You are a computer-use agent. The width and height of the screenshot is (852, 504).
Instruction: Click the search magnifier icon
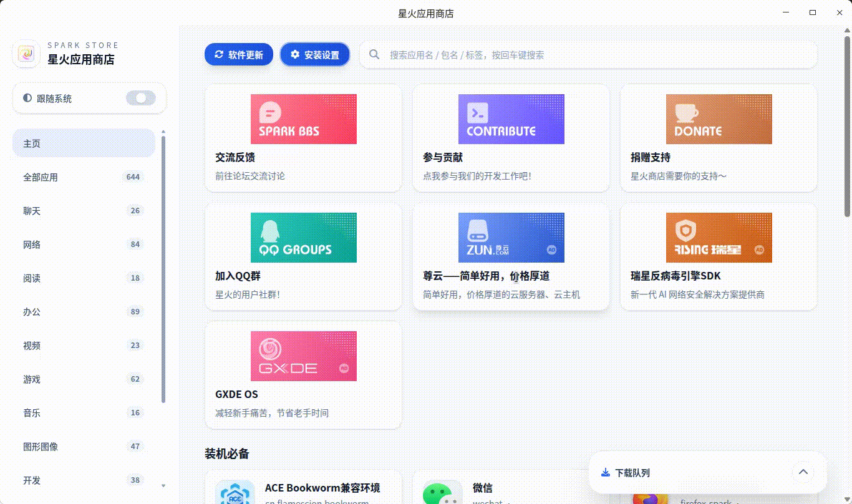[374, 54]
